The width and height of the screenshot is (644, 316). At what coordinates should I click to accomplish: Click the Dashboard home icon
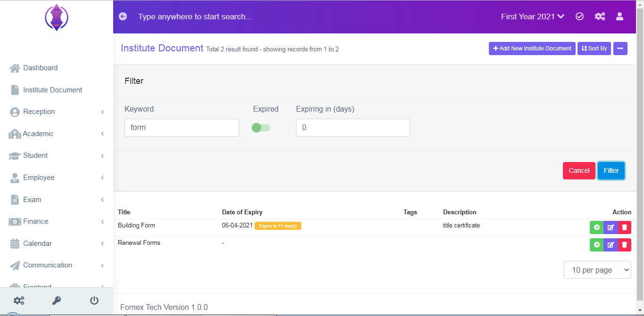point(15,68)
